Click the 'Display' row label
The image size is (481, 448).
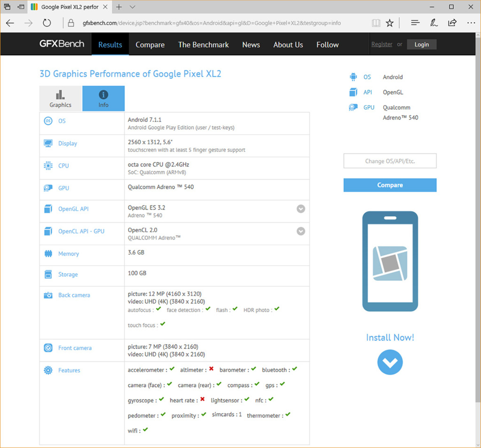(x=67, y=143)
